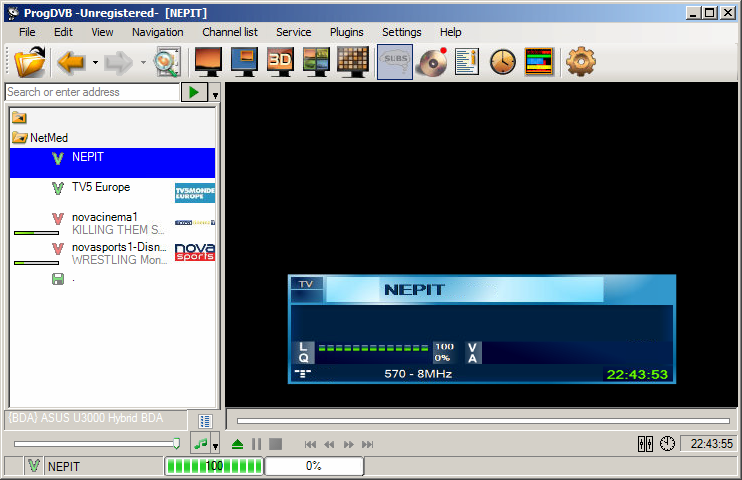Screen dimensions: 742x480
Task: Click the green floppy disk item
Action: (x=58, y=279)
